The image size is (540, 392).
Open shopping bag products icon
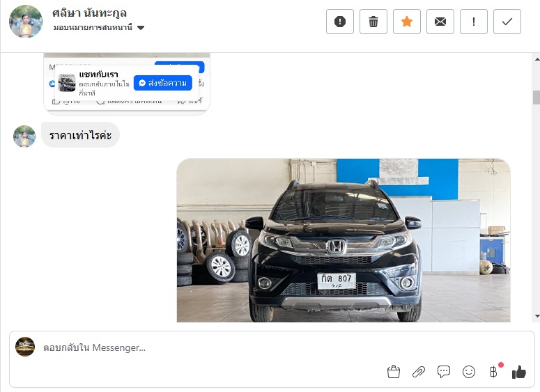[394, 372]
